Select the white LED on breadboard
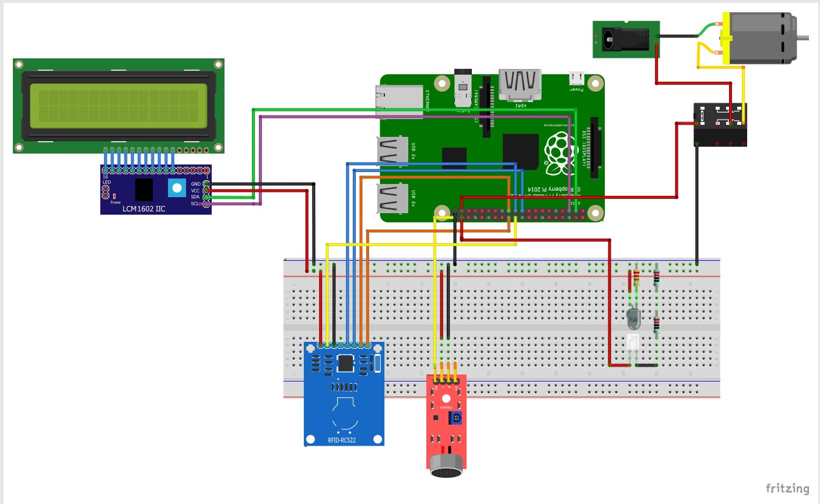Screen dimensions: 820x504 [x=633, y=342]
